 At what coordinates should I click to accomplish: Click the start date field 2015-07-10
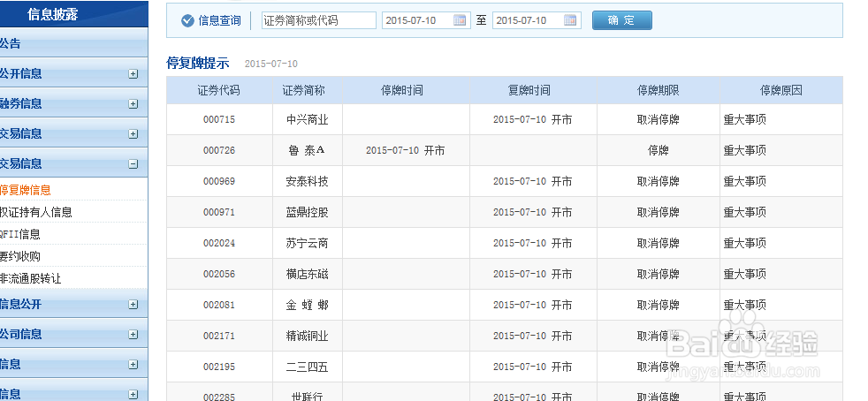point(426,20)
